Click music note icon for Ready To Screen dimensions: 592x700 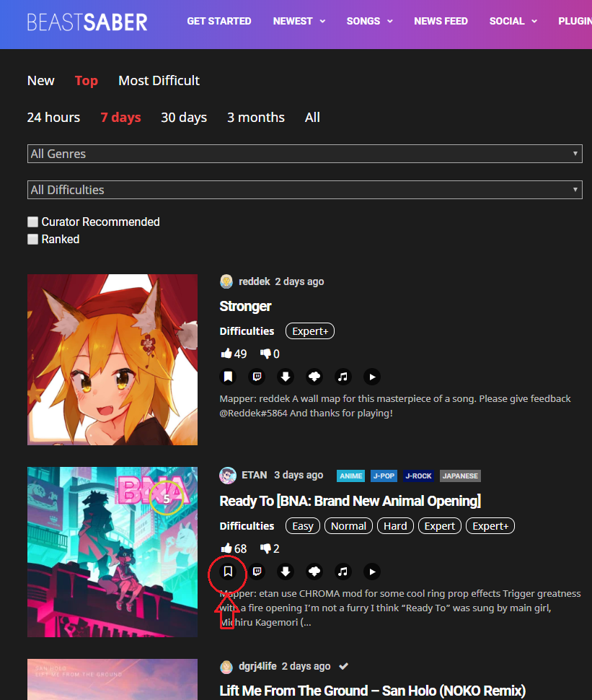pyautogui.click(x=343, y=572)
